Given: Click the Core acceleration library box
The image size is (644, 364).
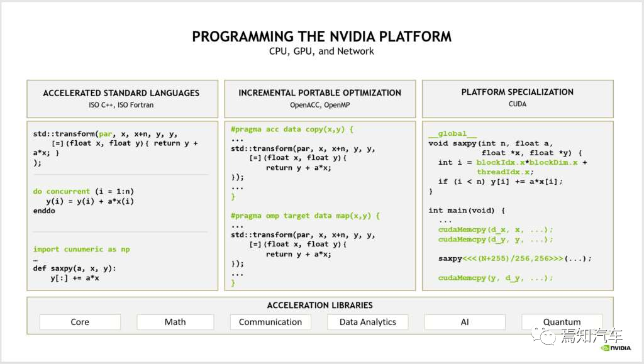Looking at the screenshot, I should tap(80, 322).
